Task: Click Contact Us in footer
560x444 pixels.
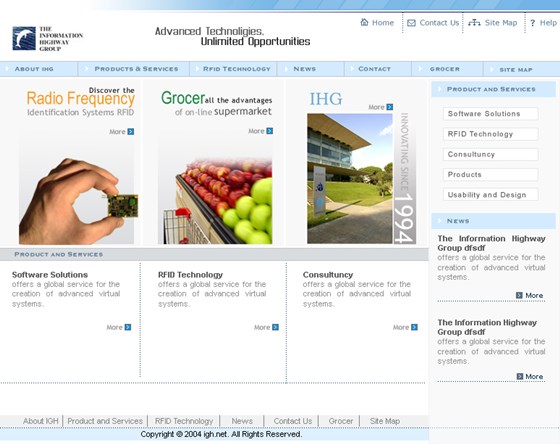Action: pyautogui.click(x=293, y=421)
